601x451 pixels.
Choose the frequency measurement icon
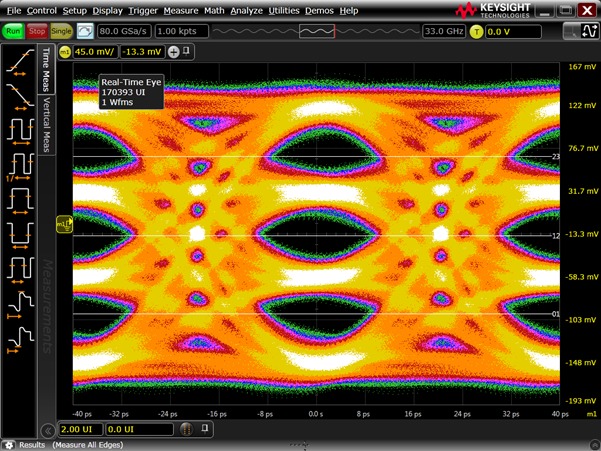pyautogui.click(x=20, y=165)
